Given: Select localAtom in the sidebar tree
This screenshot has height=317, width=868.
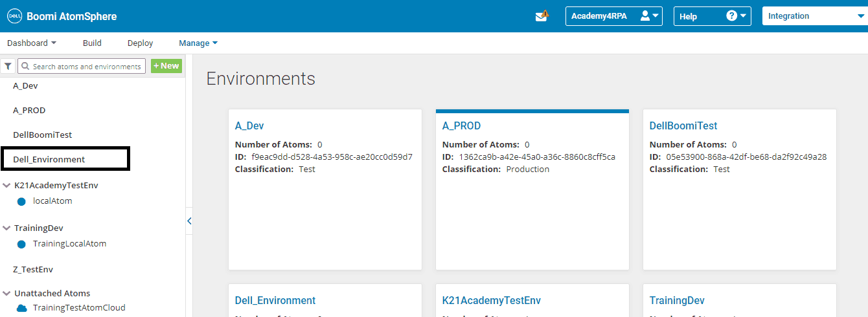Looking at the screenshot, I should click(52, 201).
